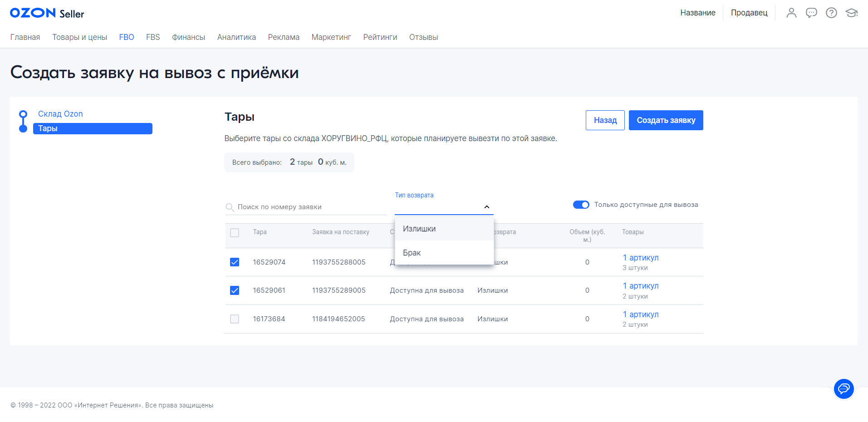Open the 'Реклама' menu item
The height and width of the screenshot is (422, 868).
(284, 37)
